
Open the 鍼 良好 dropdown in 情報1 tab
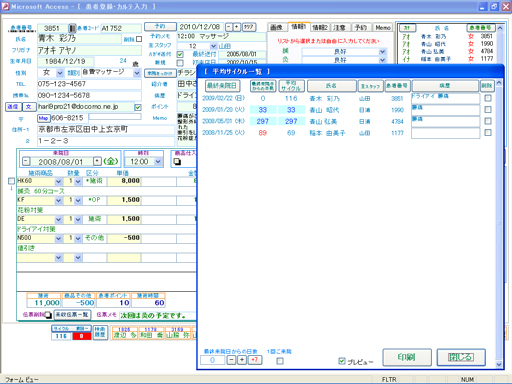tap(383, 52)
